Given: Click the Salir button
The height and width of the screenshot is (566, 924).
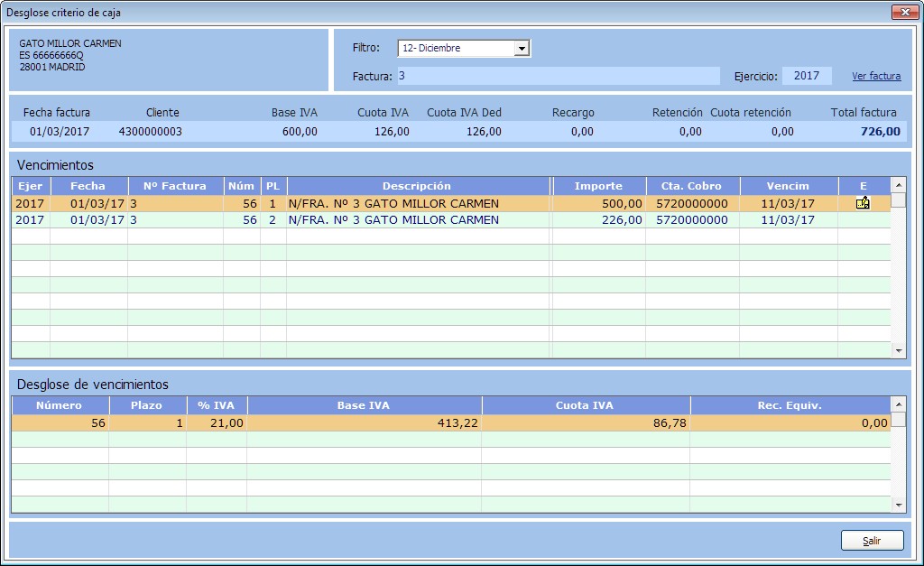Looking at the screenshot, I should pyautogui.click(x=873, y=541).
